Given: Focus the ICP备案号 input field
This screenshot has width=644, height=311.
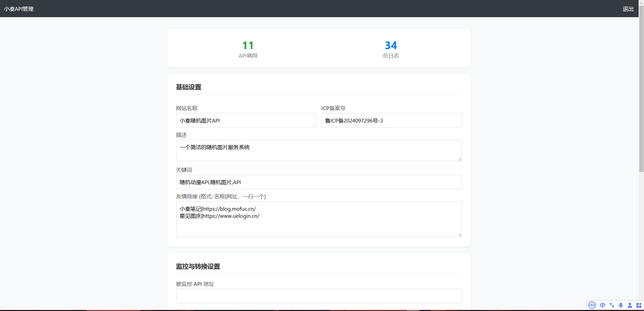Looking at the screenshot, I should (391, 120).
